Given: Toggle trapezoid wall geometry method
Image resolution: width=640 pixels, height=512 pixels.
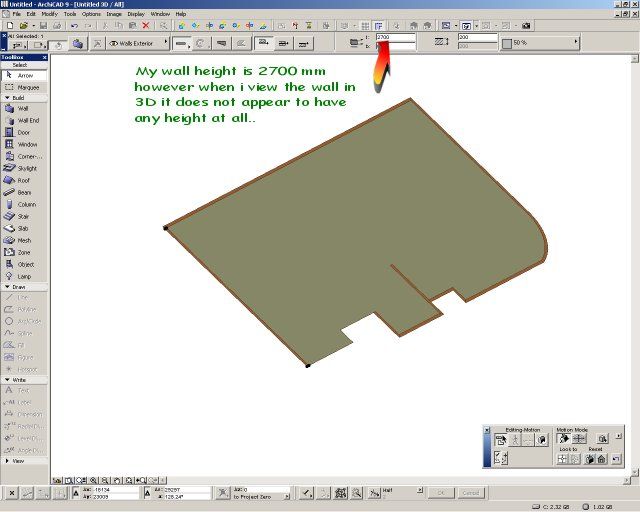Looking at the screenshot, I should pos(221,43).
